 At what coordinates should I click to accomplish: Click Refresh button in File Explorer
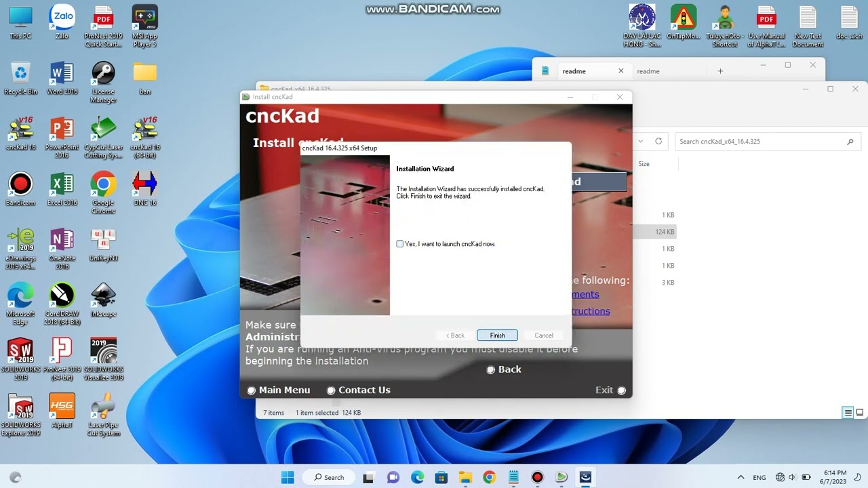tap(658, 142)
